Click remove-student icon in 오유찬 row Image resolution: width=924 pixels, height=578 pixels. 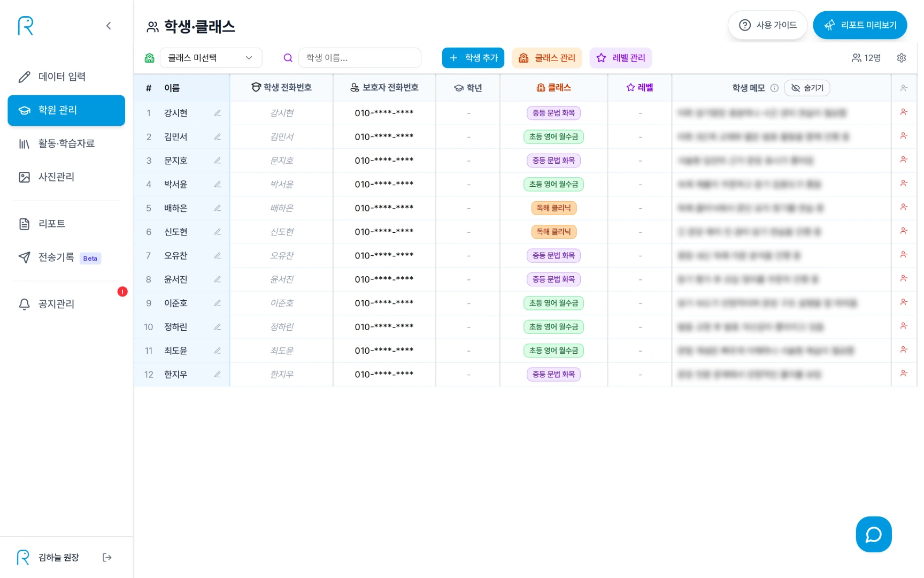(904, 255)
